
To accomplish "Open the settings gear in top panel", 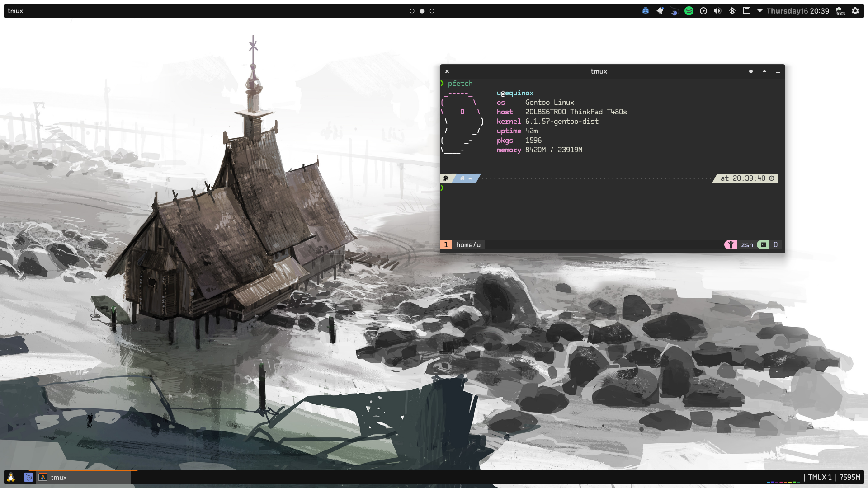I will tap(855, 11).
